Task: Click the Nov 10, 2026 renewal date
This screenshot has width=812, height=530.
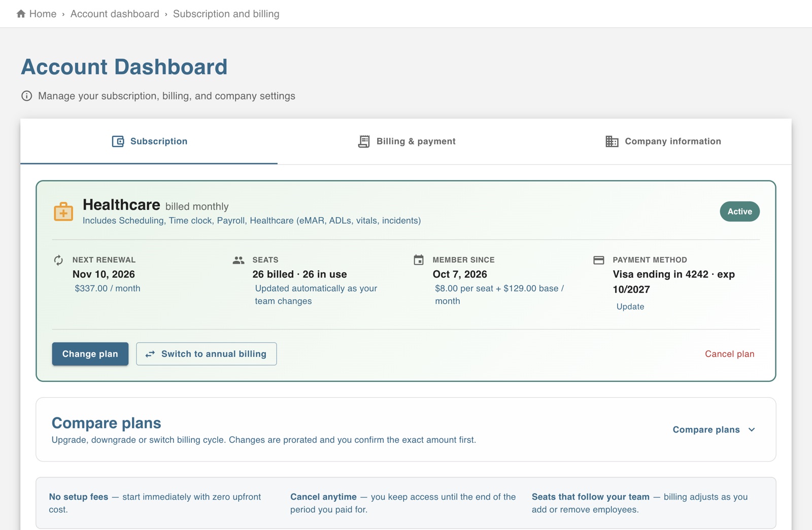Action: click(x=104, y=274)
